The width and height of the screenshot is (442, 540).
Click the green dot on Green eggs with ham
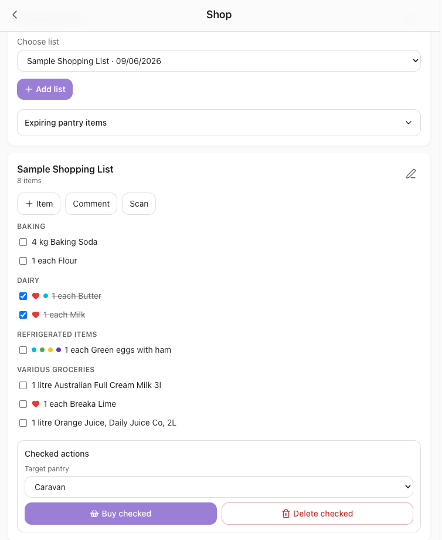tap(42, 350)
